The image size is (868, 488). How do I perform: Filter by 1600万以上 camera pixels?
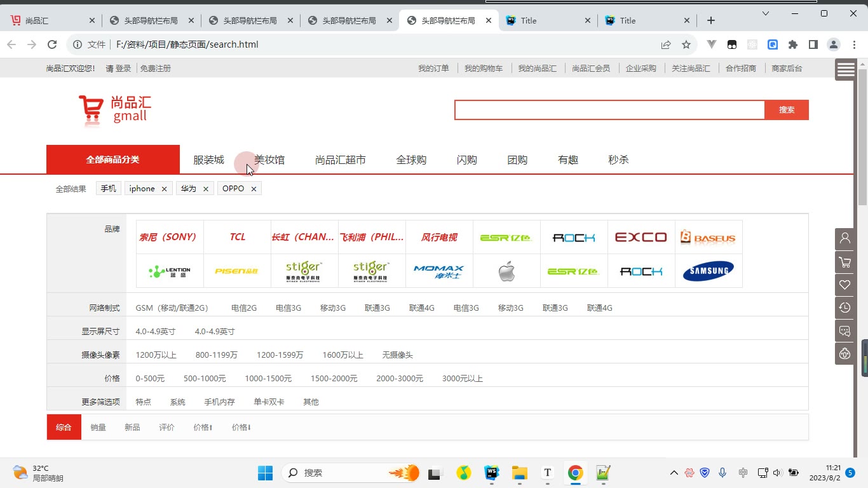(x=343, y=355)
